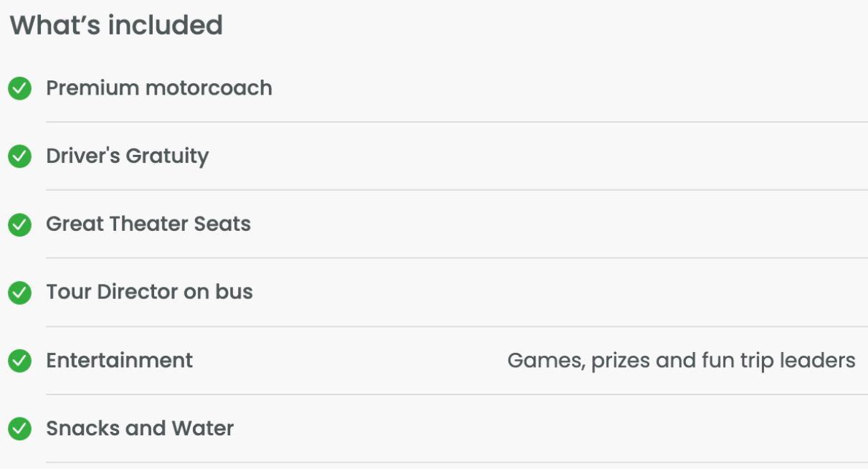This screenshot has height=469, width=868.
Task: Click the What's included heading
Action: coord(116,25)
